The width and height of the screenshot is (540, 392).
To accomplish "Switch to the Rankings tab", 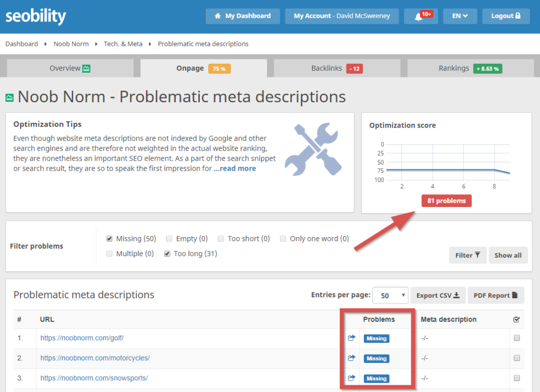I will [x=470, y=68].
